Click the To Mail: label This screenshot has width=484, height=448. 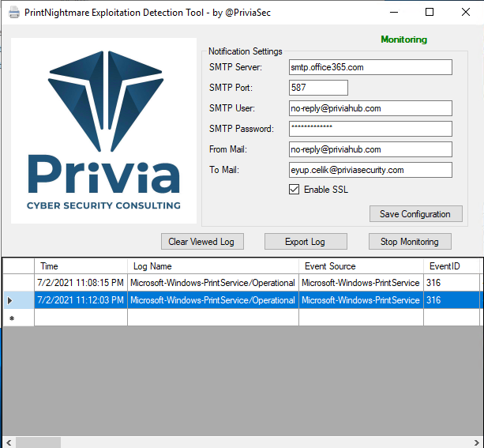224,170
